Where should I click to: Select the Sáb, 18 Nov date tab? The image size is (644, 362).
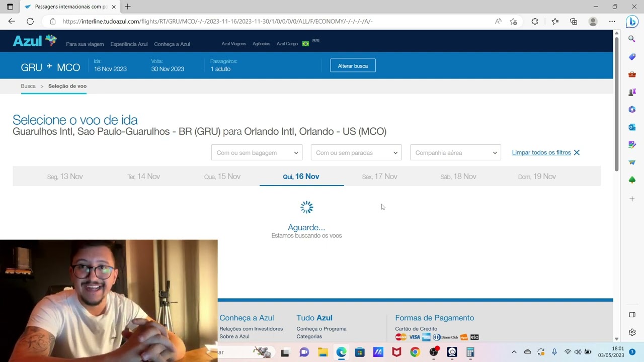pos(458,176)
